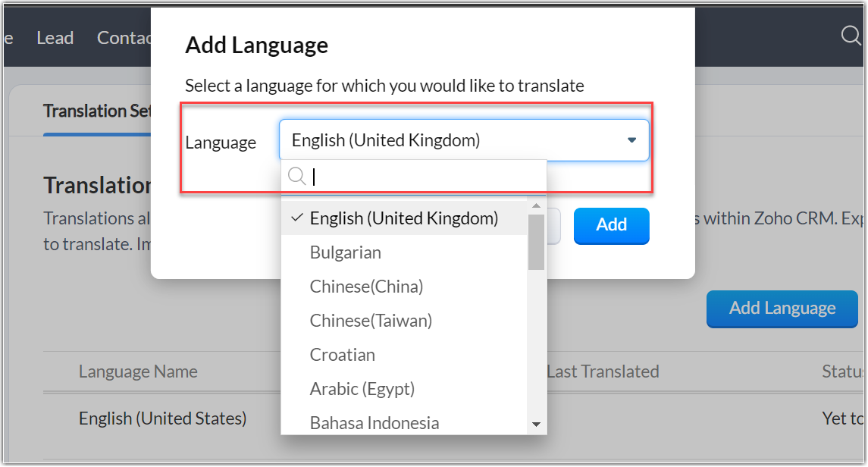This screenshot has height=467, width=868.
Task: Select Bulgarian from the language list
Action: [x=346, y=252]
